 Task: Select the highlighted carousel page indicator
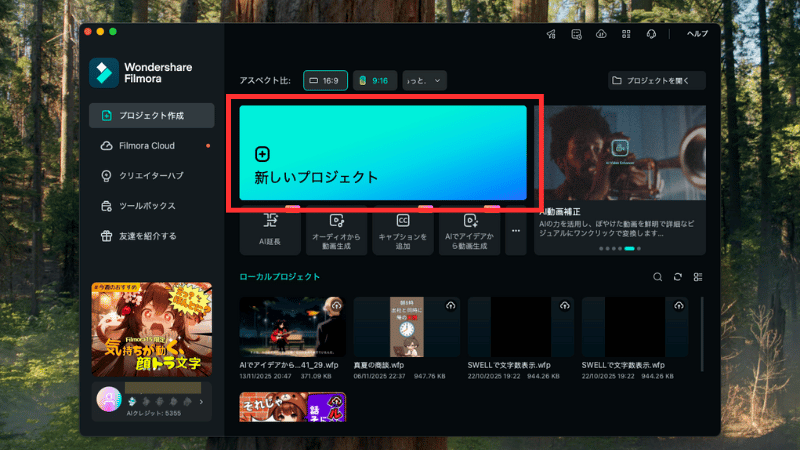(x=630, y=248)
